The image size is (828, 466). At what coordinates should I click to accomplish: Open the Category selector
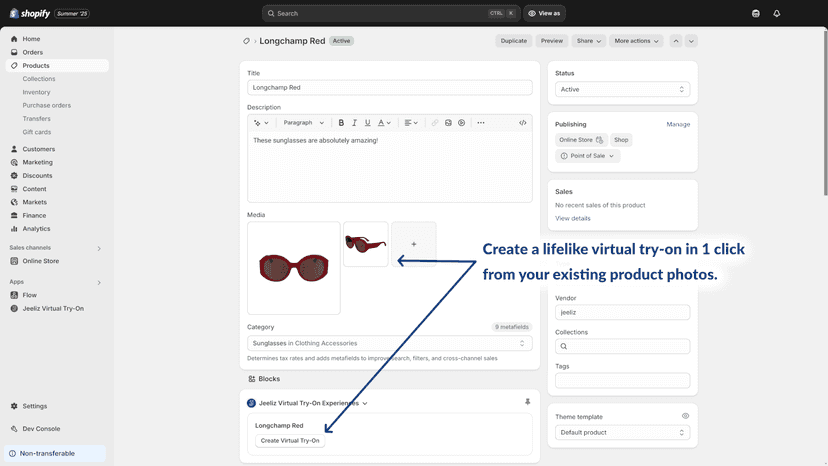coord(389,343)
